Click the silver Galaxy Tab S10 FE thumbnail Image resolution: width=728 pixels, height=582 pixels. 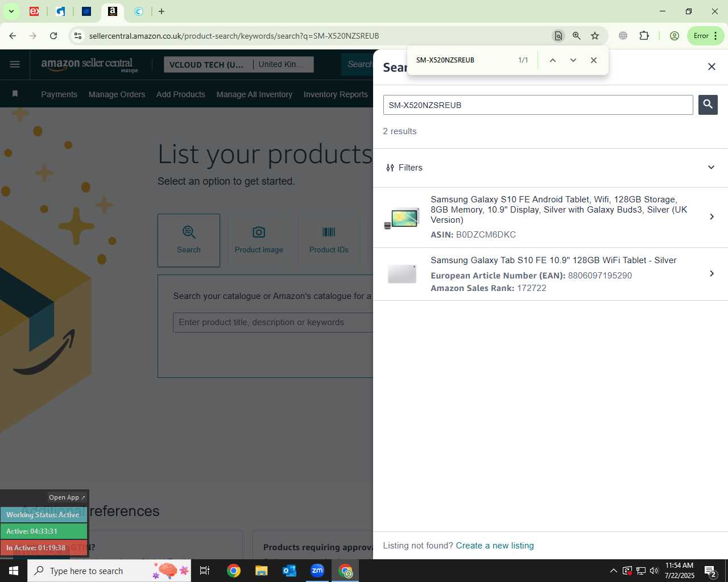[x=402, y=273]
